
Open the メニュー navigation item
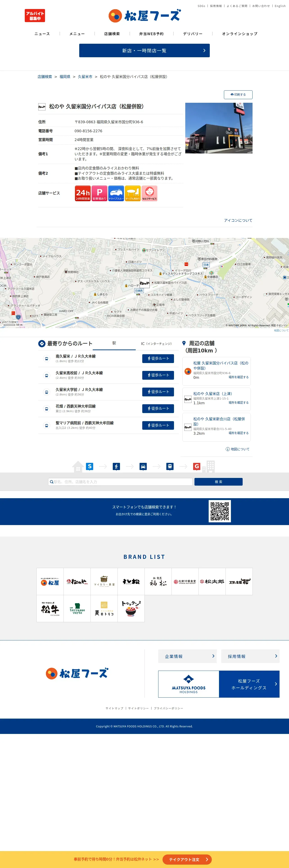point(77,34)
